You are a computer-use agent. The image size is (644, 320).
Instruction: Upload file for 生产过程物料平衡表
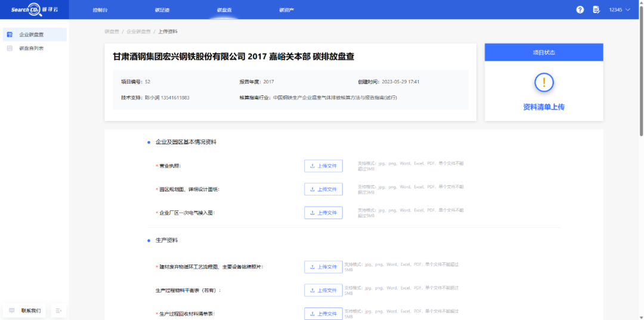point(323,290)
